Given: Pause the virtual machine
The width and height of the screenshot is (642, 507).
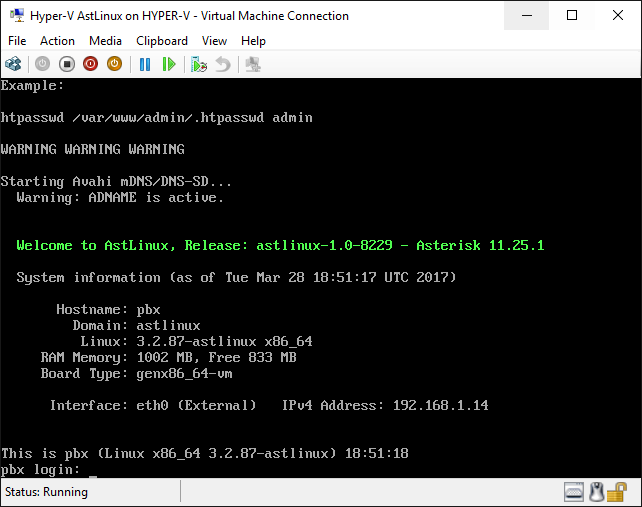Looking at the screenshot, I should pos(145,64).
